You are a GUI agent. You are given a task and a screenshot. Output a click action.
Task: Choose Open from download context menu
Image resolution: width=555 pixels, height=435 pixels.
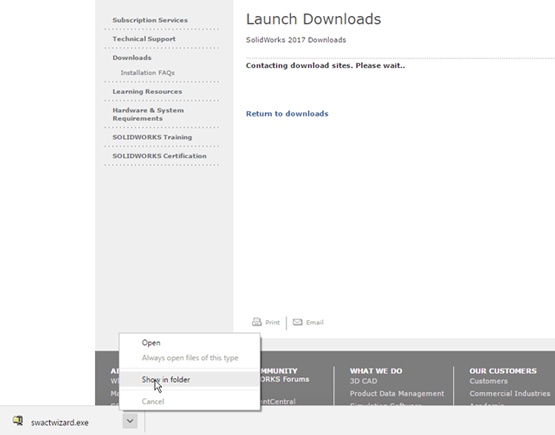[x=190, y=343]
